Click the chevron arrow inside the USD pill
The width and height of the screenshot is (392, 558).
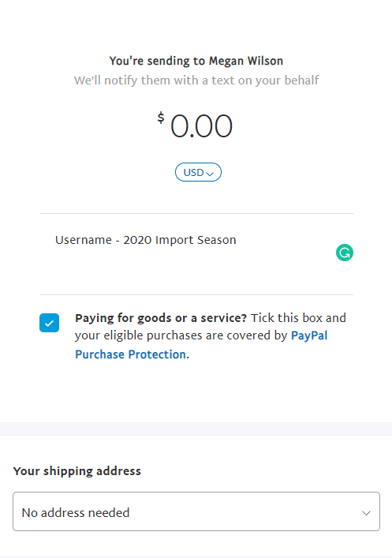click(x=210, y=174)
